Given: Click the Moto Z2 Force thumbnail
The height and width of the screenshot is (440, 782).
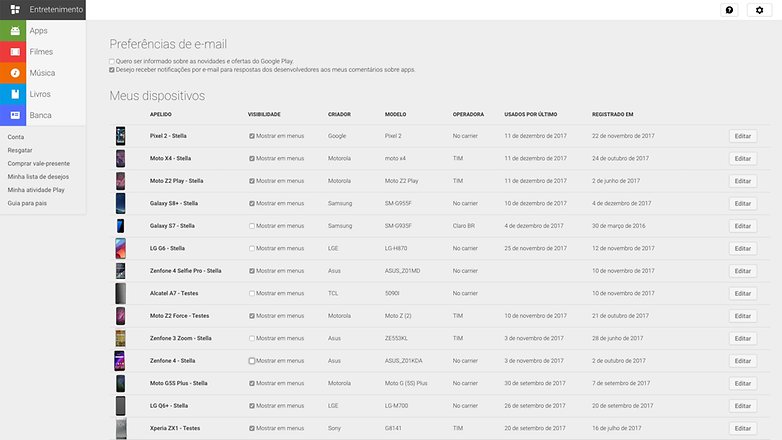Looking at the screenshot, I should click(120, 316).
